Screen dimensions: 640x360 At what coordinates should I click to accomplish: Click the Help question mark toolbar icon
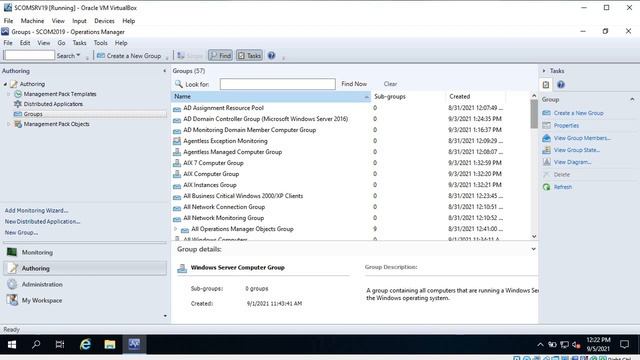tap(271, 56)
